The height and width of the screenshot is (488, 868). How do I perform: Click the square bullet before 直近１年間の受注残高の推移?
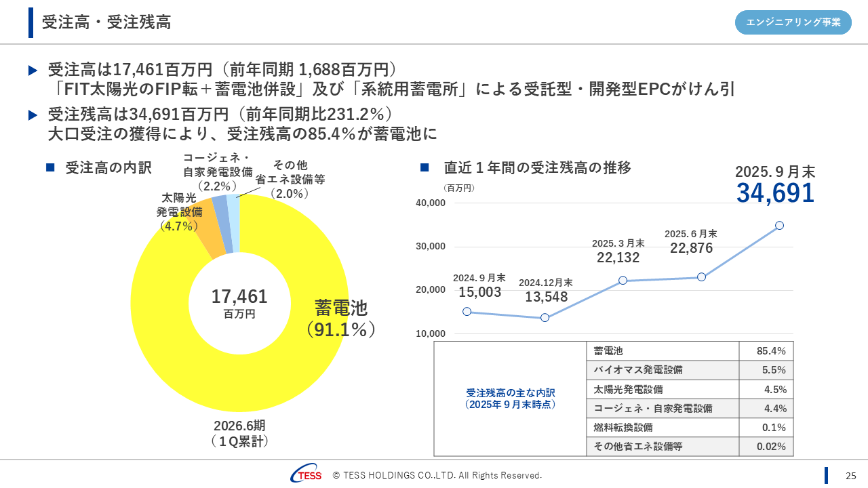tap(425, 167)
